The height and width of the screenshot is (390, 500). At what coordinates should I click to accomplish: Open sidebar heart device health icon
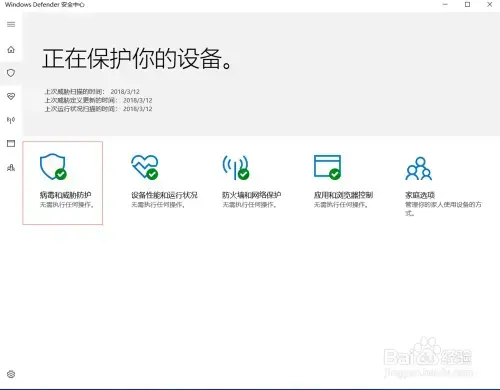[11, 96]
